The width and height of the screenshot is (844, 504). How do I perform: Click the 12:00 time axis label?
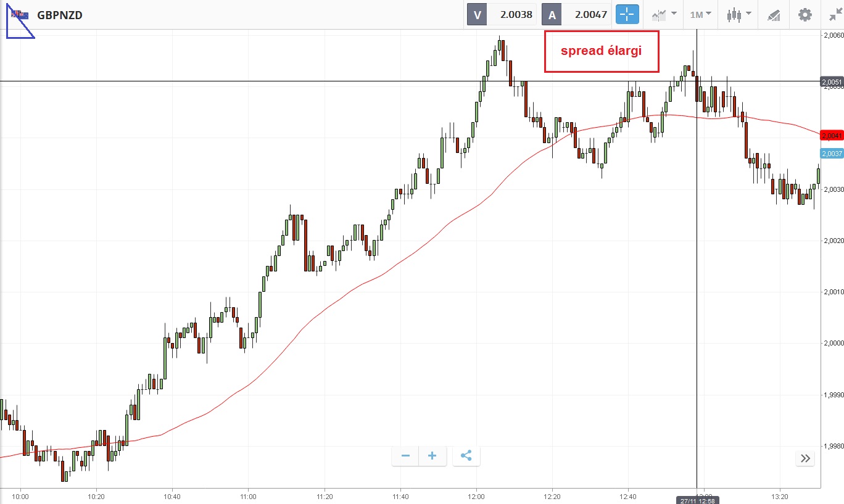tap(476, 496)
